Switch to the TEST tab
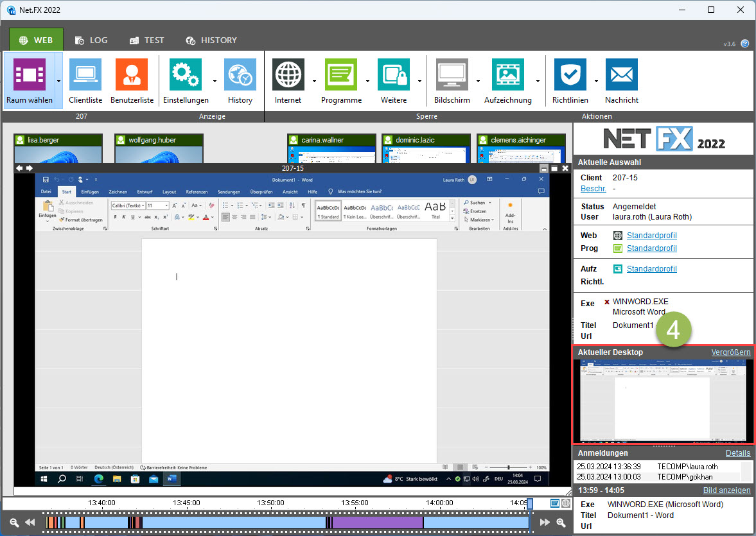The height and width of the screenshot is (536, 756). tap(147, 40)
